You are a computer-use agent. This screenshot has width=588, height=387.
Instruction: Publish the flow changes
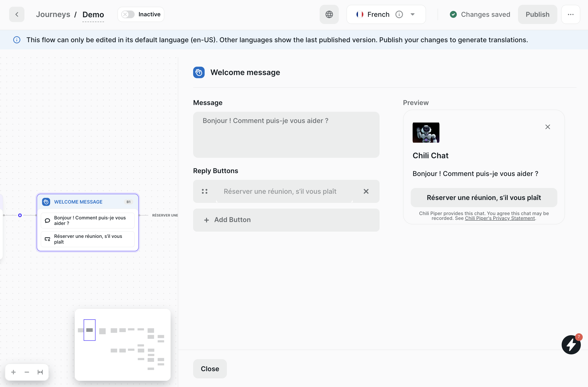[x=537, y=14]
